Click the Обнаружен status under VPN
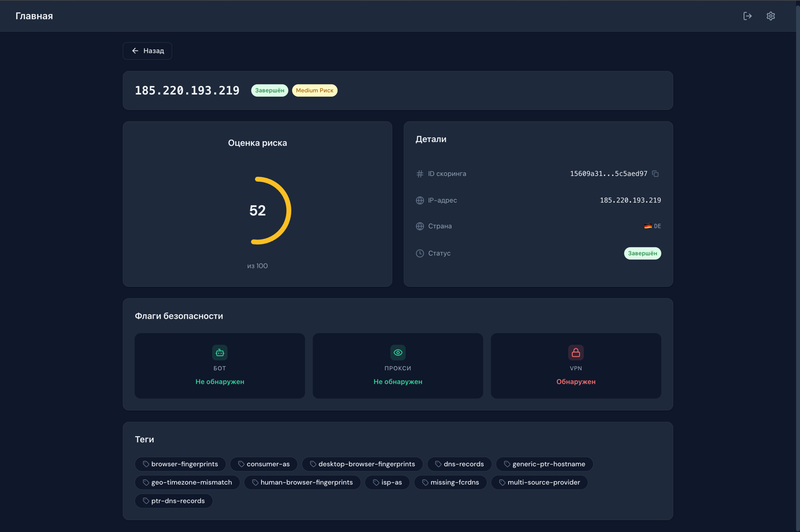The image size is (800, 532). click(576, 381)
